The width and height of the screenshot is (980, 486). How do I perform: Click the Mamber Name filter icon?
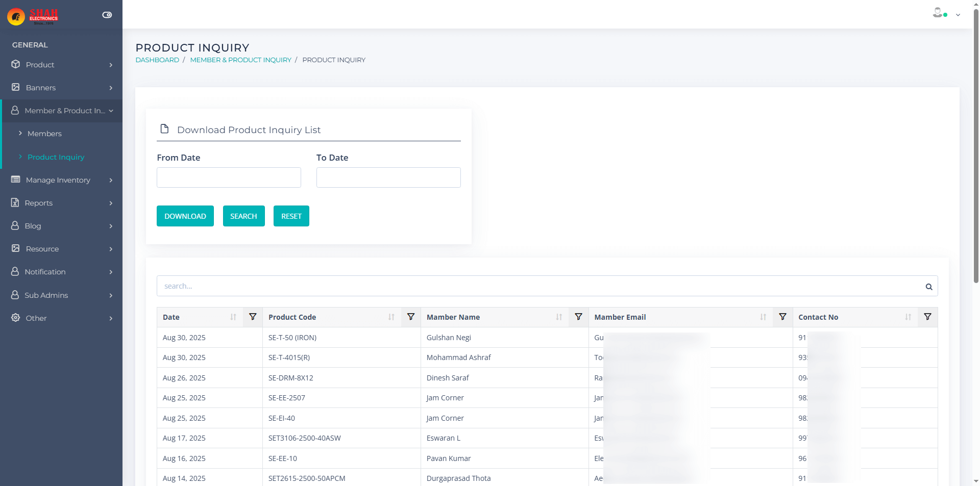point(578,317)
